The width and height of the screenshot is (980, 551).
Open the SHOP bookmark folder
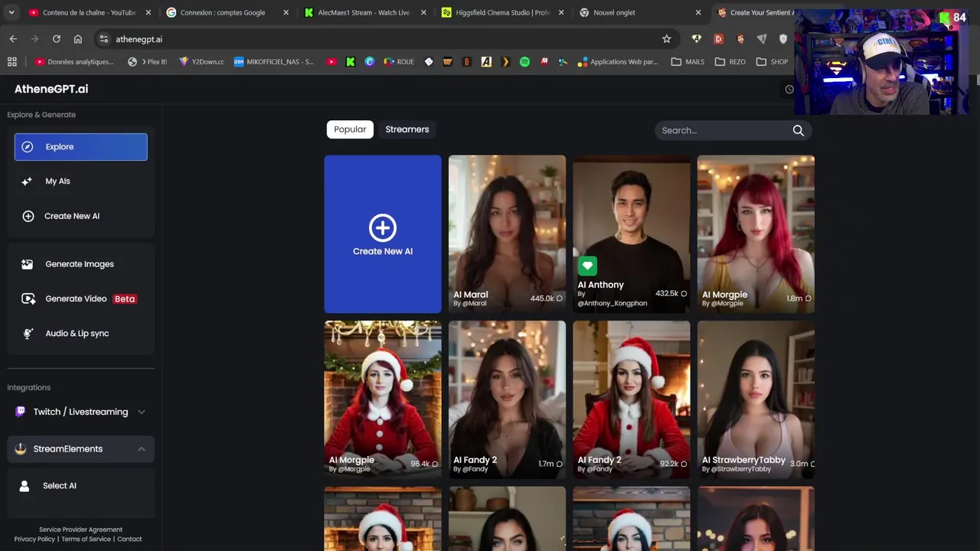click(x=772, y=62)
